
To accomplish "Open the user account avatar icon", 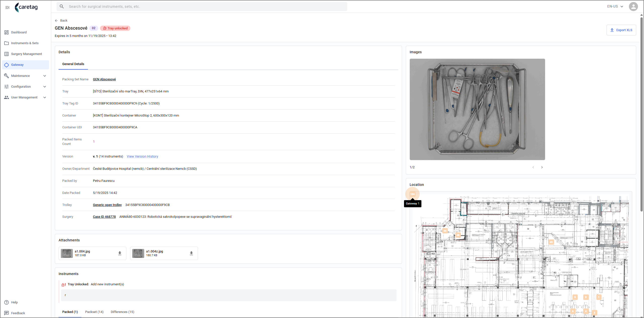I will pos(633,7).
